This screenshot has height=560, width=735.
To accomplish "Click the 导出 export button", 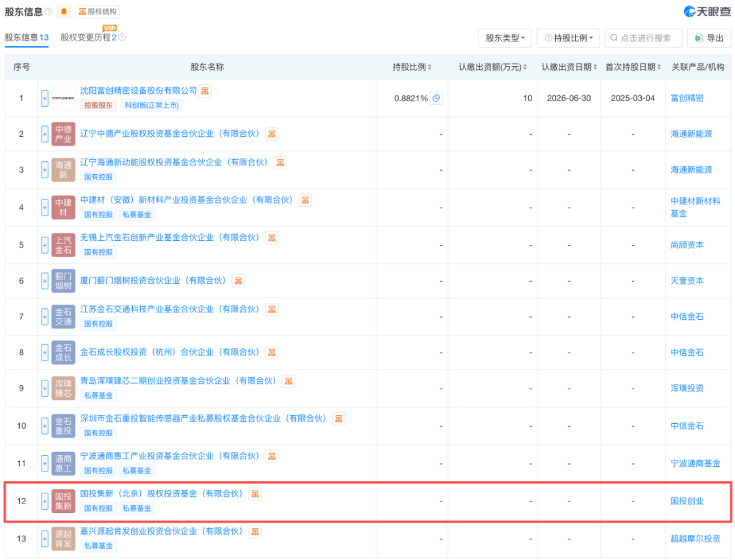I will (709, 38).
